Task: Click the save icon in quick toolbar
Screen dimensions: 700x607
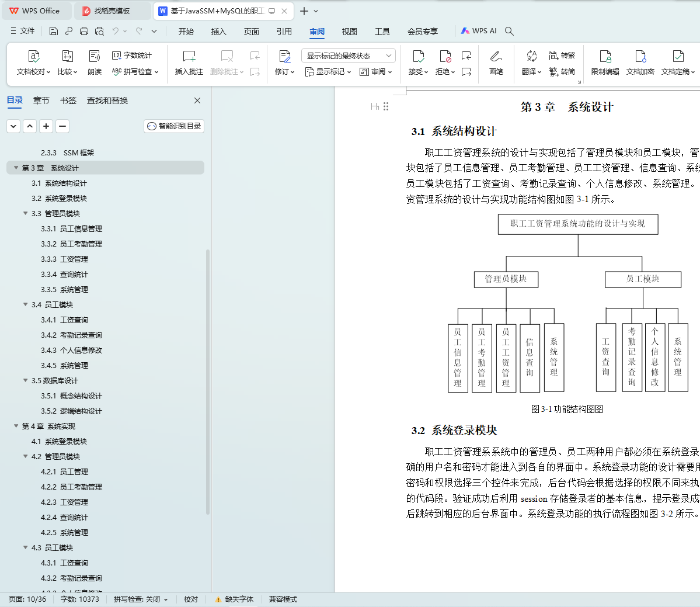Action: (54, 31)
